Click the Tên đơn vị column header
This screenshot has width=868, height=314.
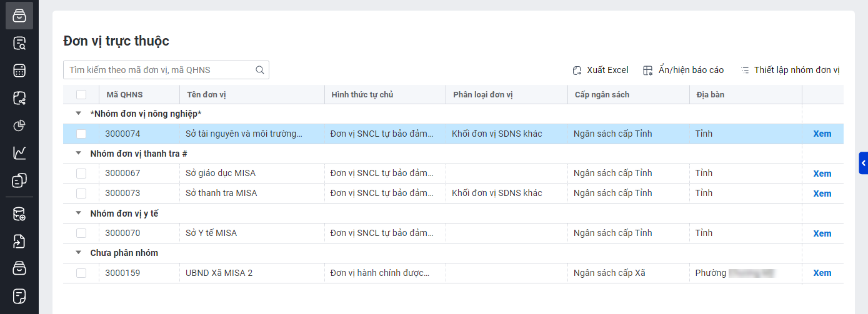tap(206, 95)
